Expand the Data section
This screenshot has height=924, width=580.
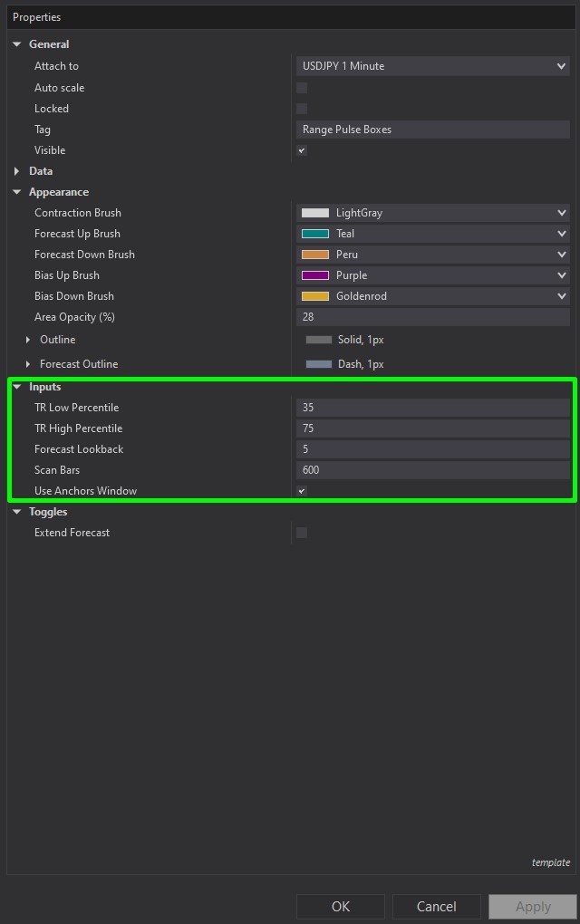tap(16, 171)
